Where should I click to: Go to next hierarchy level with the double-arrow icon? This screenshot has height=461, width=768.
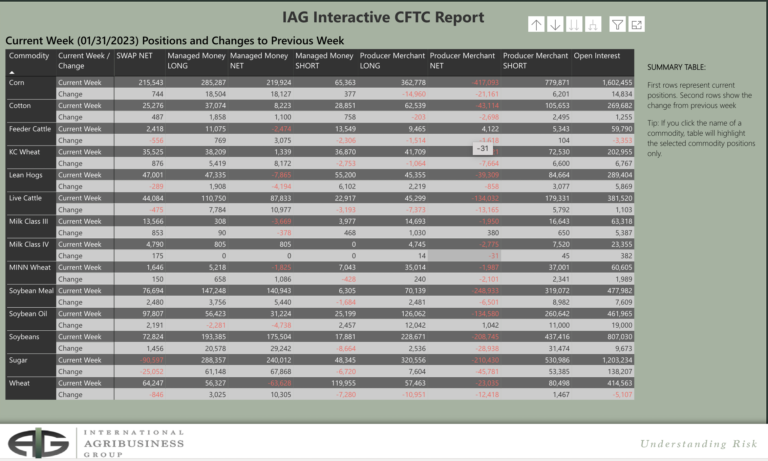pyautogui.click(x=574, y=24)
